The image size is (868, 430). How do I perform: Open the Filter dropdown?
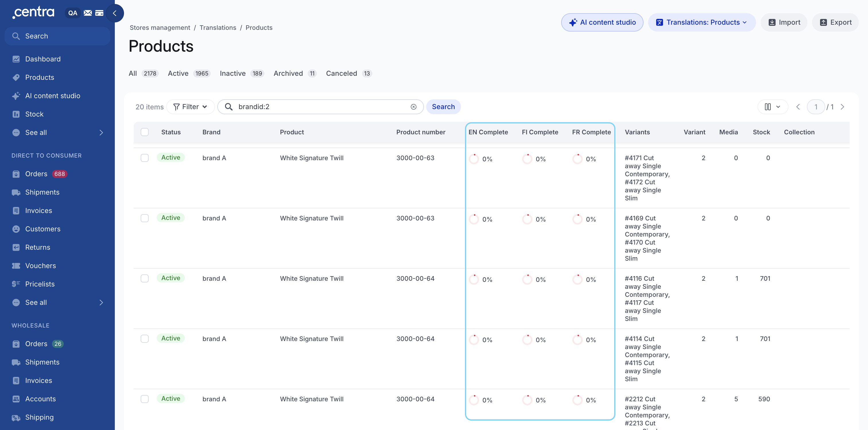pos(190,107)
